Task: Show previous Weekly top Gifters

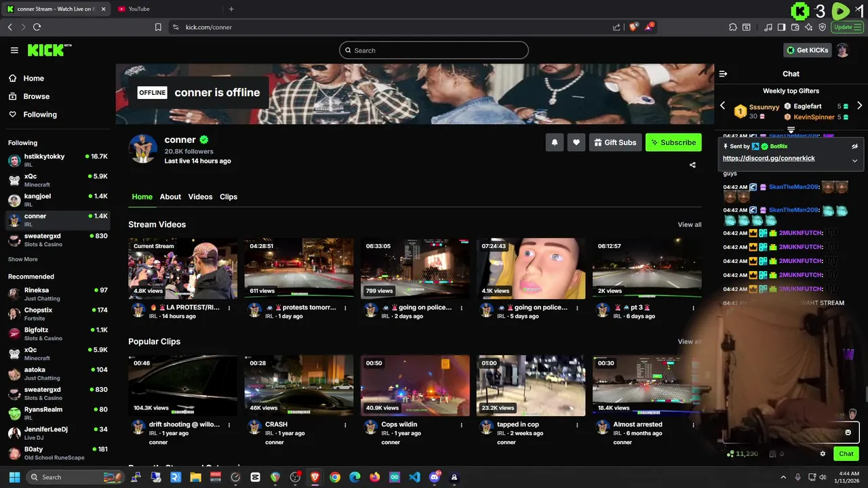Action: pyautogui.click(x=722, y=106)
